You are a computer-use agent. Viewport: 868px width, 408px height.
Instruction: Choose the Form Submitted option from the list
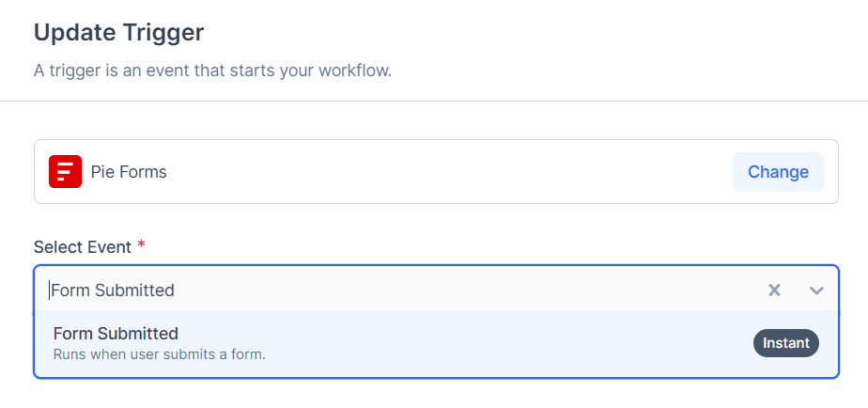[x=116, y=334]
